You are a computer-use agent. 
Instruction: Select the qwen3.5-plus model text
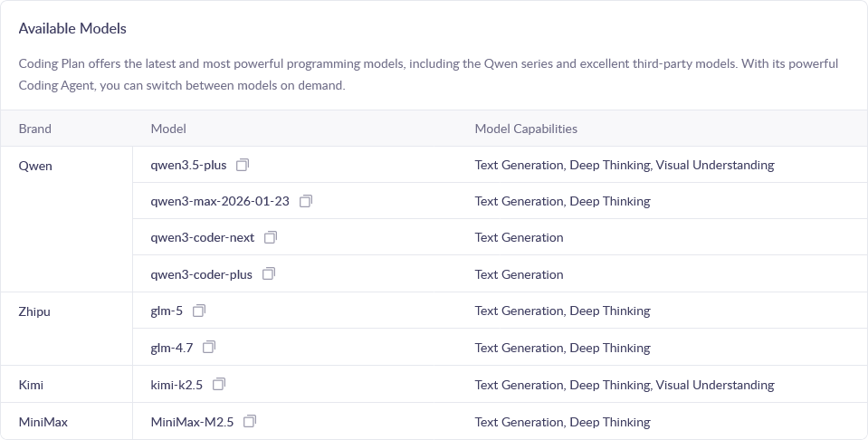pyautogui.click(x=188, y=165)
